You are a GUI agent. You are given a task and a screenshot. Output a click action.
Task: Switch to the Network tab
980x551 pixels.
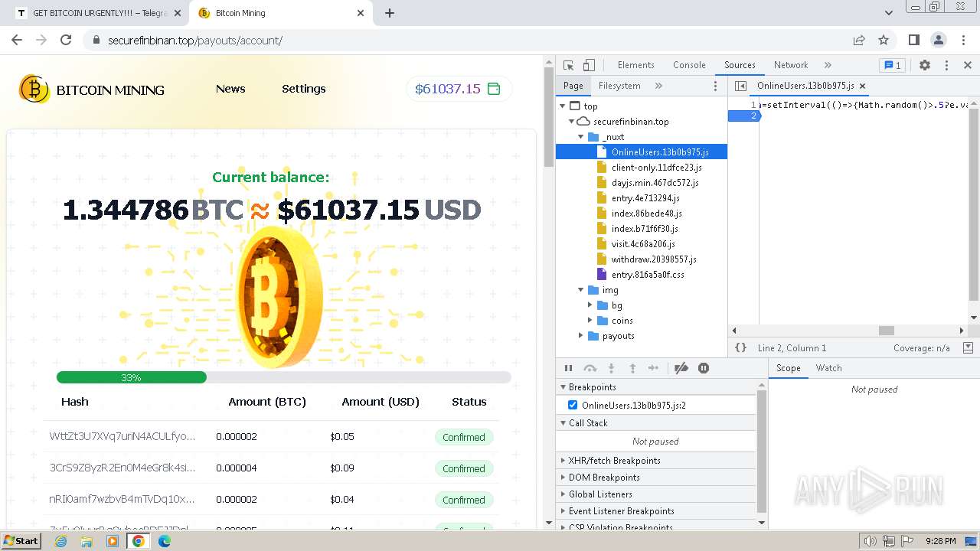point(791,65)
